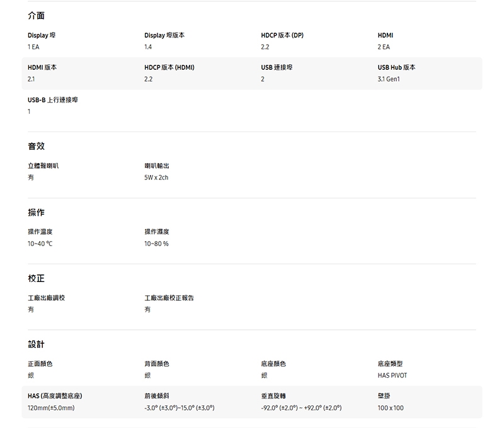Select the 垂直旋轉 label
Image resolution: width=504 pixels, height=428 pixels.
pyautogui.click(x=273, y=396)
